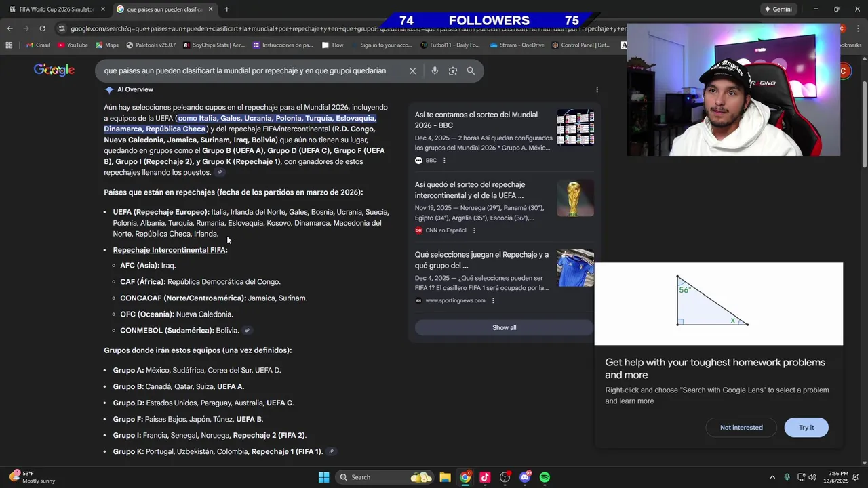868x488 pixels.
Task: Open volume control in system tray
Action: point(812,477)
